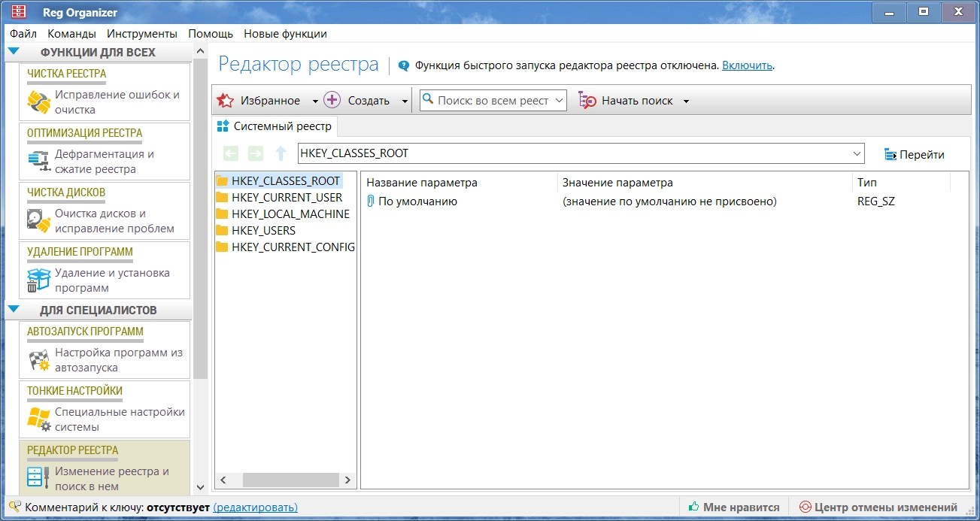The width and height of the screenshot is (980, 521).
Task: Click the Избранное star icon
Action: (226, 101)
